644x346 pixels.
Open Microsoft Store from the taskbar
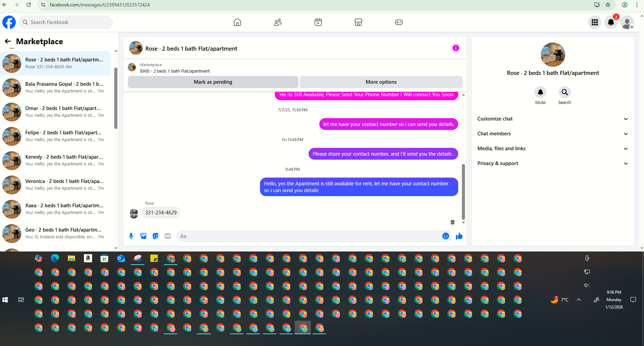pos(105,259)
